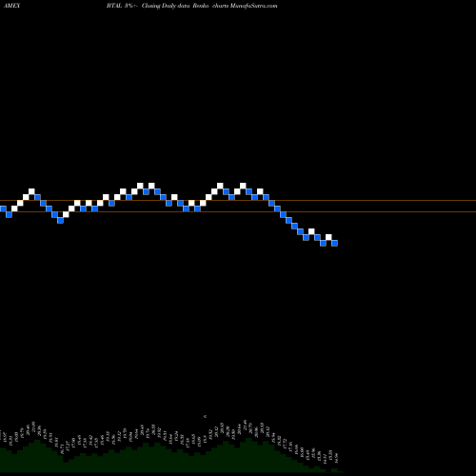Click the Closing Daily data text
The width and height of the screenshot is (476, 476).
point(166,6)
